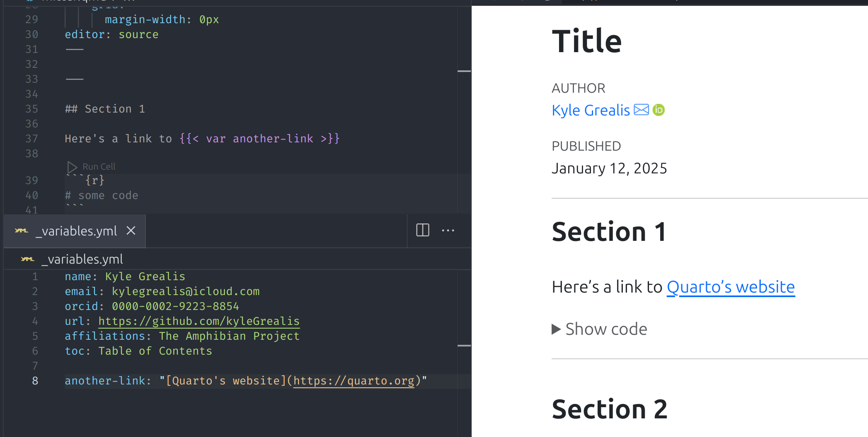The height and width of the screenshot is (437, 868).
Task: Click the '# some code' comment line
Action: [101, 195]
